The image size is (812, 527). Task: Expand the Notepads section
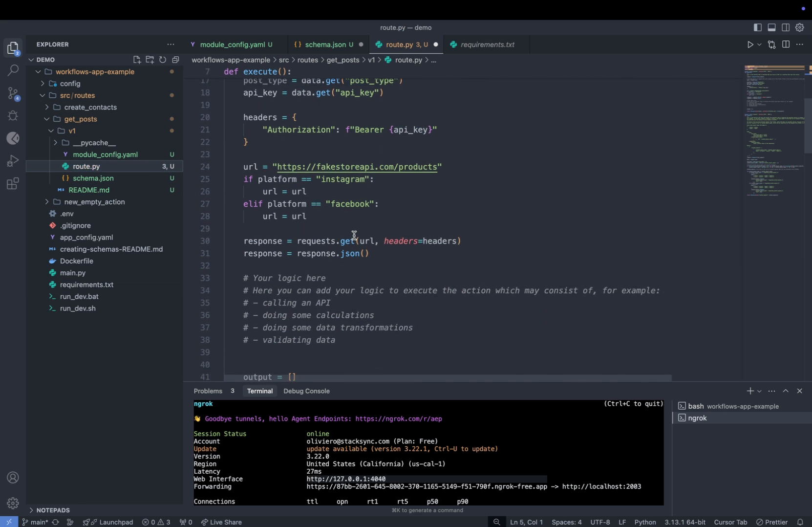coord(53,510)
